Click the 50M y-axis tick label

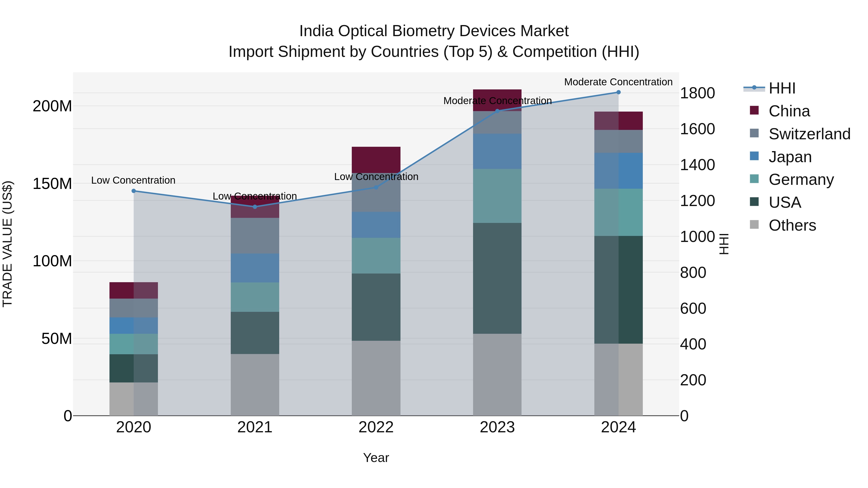pyautogui.click(x=57, y=339)
